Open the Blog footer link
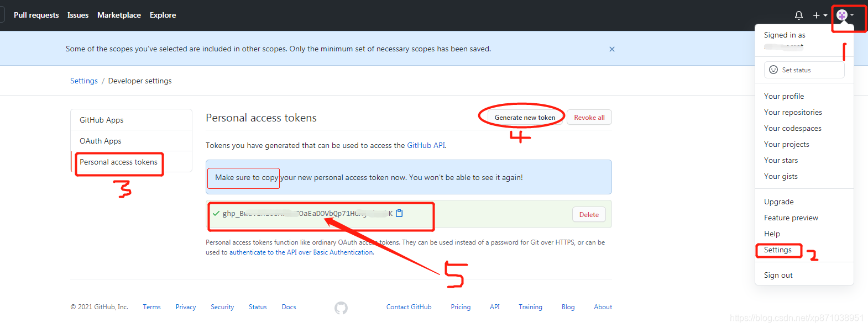Screen dimensions: 868x328 click(568, 307)
